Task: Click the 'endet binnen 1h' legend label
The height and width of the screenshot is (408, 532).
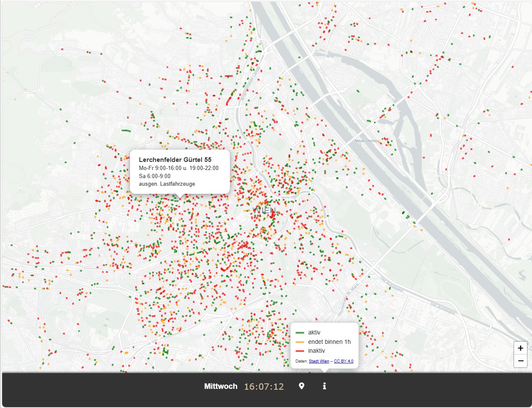Action: pyautogui.click(x=329, y=342)
